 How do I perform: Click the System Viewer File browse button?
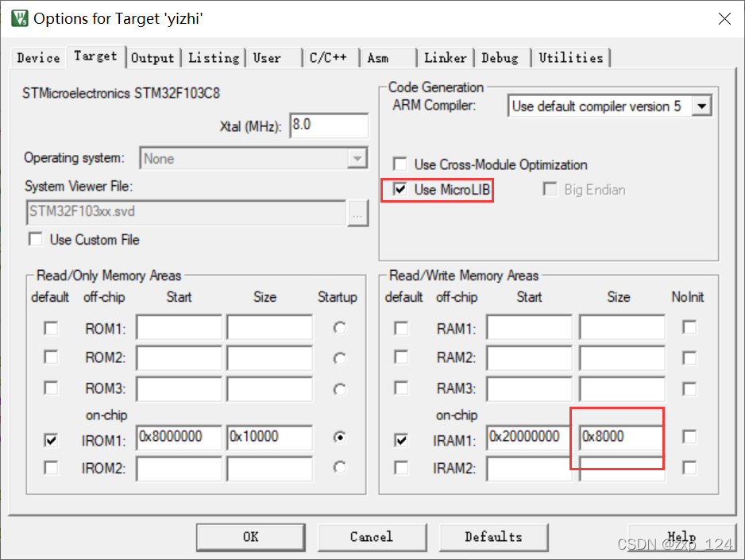[357, 213]
